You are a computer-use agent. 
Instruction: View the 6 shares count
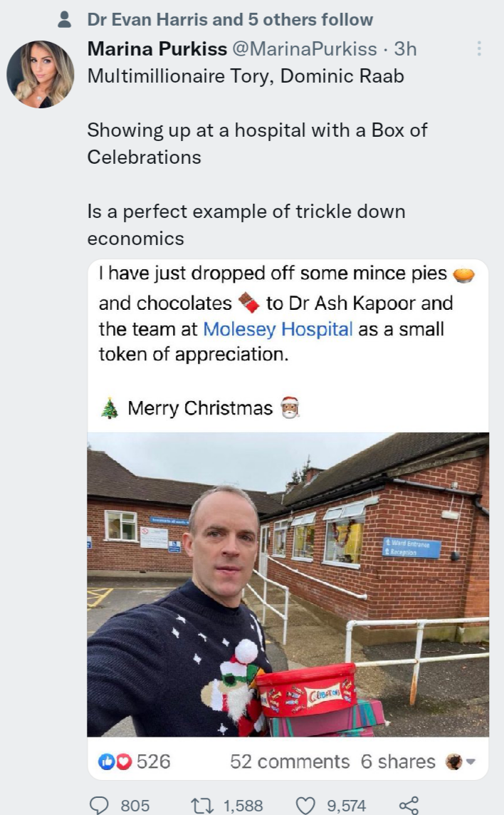click(x=398, y=762)
